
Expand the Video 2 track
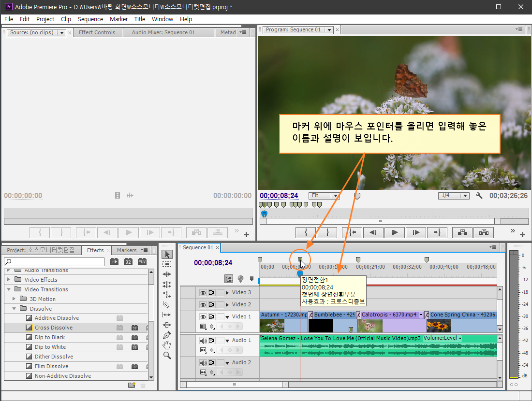click(x=227, y=305)
